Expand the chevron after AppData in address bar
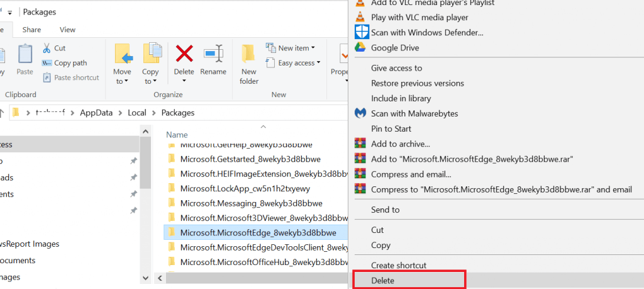The height and width of the screenshot is (289, 644). coord(120,113)
